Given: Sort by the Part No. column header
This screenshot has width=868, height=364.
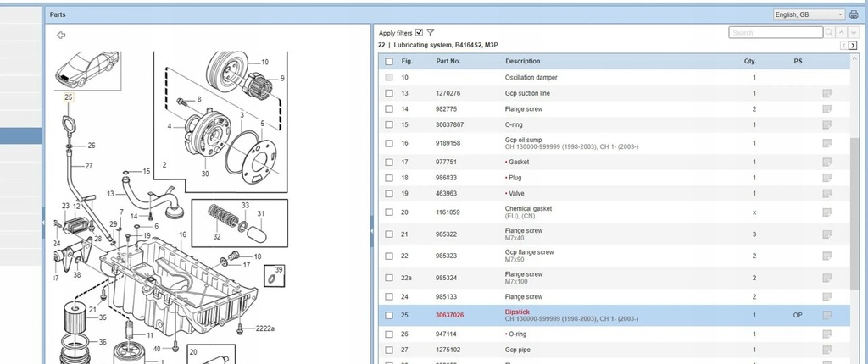Looking at the screenshot, I should [448, 62].
